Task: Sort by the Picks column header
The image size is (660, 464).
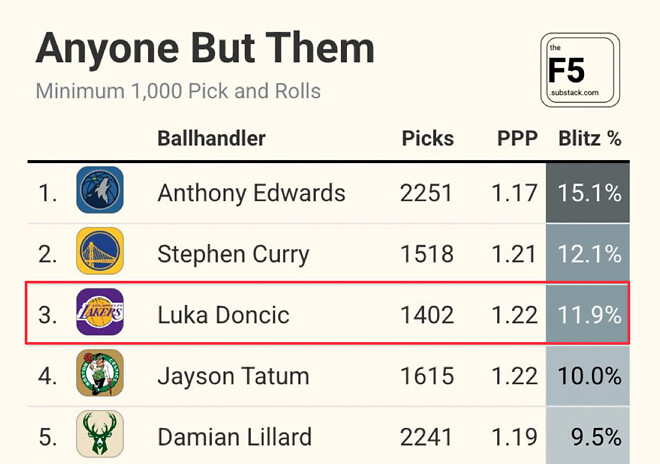Action: pyautogui.click(x=428, y=138)
